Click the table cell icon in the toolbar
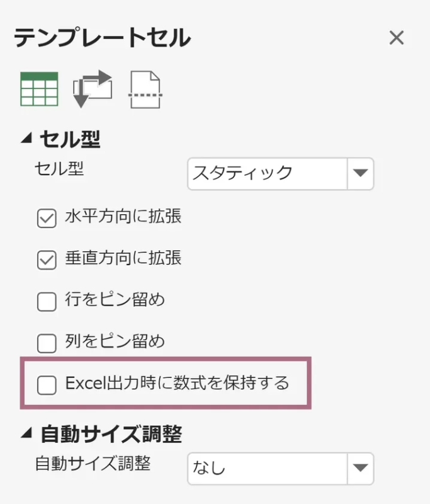Image resolution: width=430 pixels, height=504 pixels. coord(40,88)
